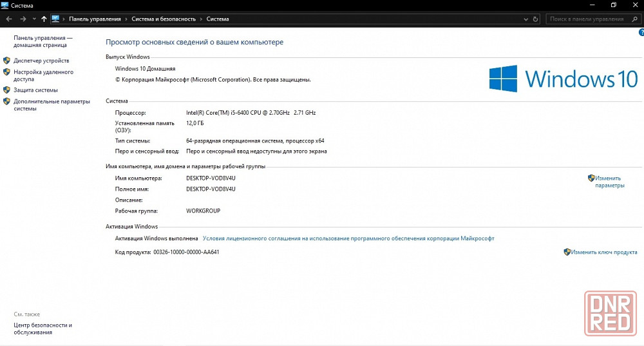Open "Система и безопасность" breadcrumb
Viewport: 644px width, 346px height.
164,19
